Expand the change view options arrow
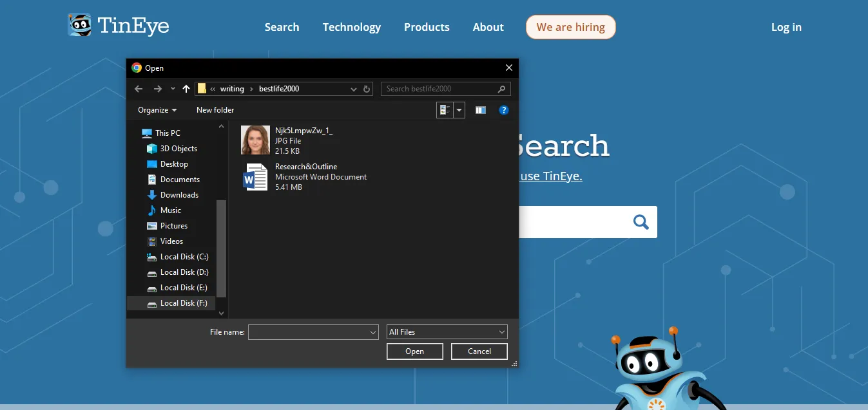Image resolution: width=868 pixels, height=410 pixels. pos(459,110)
